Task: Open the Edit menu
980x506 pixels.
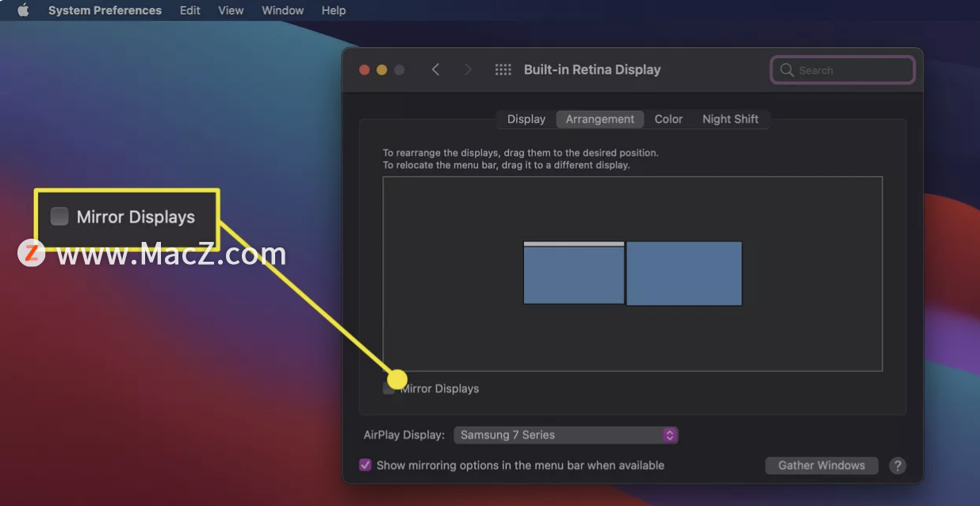Action: point(190,10)
